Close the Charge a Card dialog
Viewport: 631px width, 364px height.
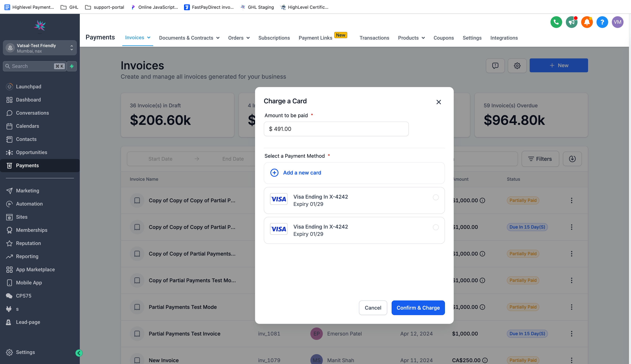(439, 102)
